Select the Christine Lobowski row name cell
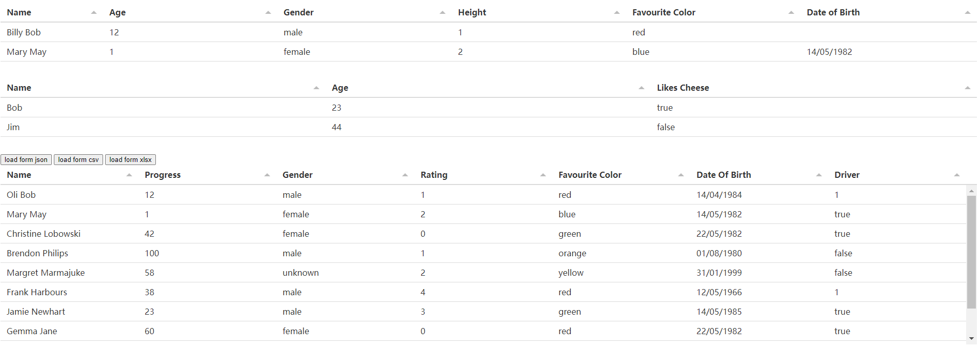The height and width of the screenshot is (348, 980). pos(44,234)
